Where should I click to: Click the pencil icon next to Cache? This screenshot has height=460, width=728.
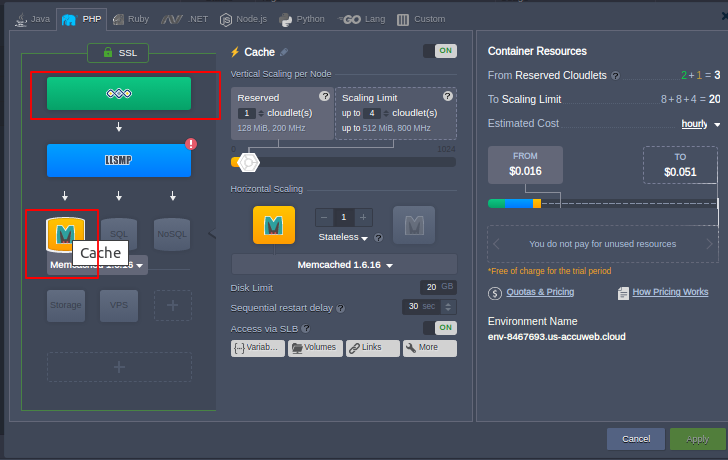(x=284, y=52)
